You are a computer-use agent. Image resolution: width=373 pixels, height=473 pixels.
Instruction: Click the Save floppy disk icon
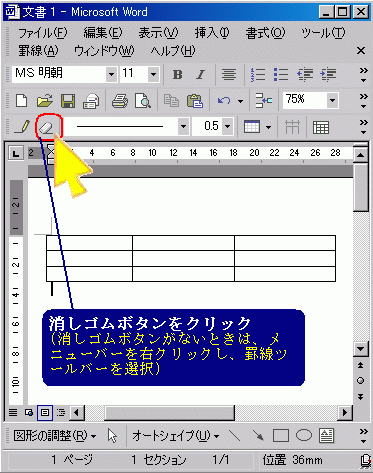pos(68,101)
